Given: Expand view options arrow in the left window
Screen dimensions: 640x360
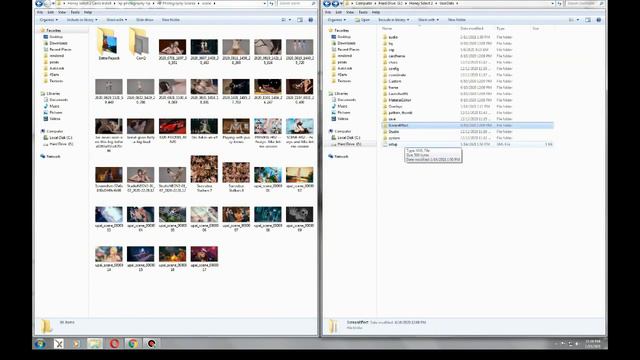Looking at the screenshot, I should pyautogui.click(x=290, y=20).
